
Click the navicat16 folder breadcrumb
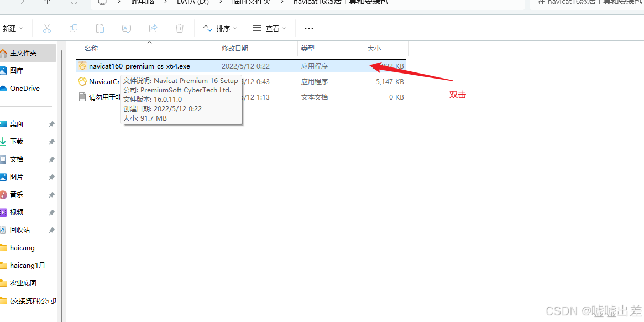[x=341, y=2]
